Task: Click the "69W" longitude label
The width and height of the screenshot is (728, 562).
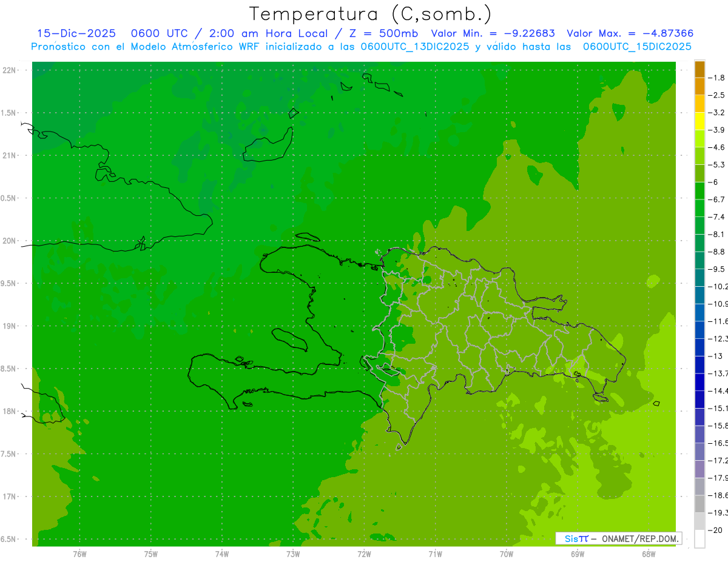Action: pos(578,554)
